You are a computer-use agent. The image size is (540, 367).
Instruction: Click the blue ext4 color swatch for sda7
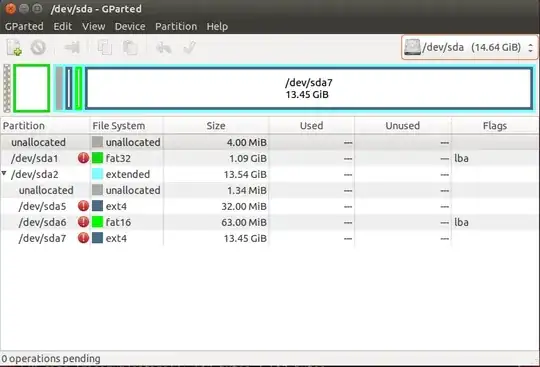[97, 238]
